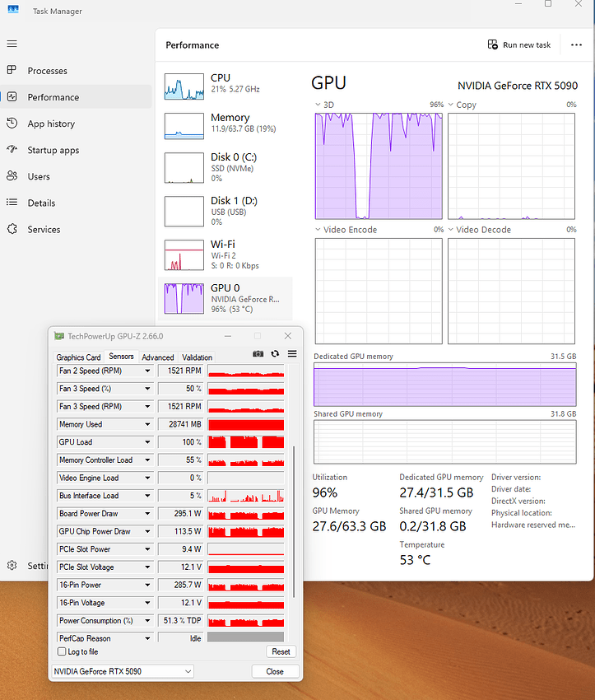This screenshot has height=700, width=595.
Task: Open GPU-Z hamburger menu icon
Action: (292, 353)
